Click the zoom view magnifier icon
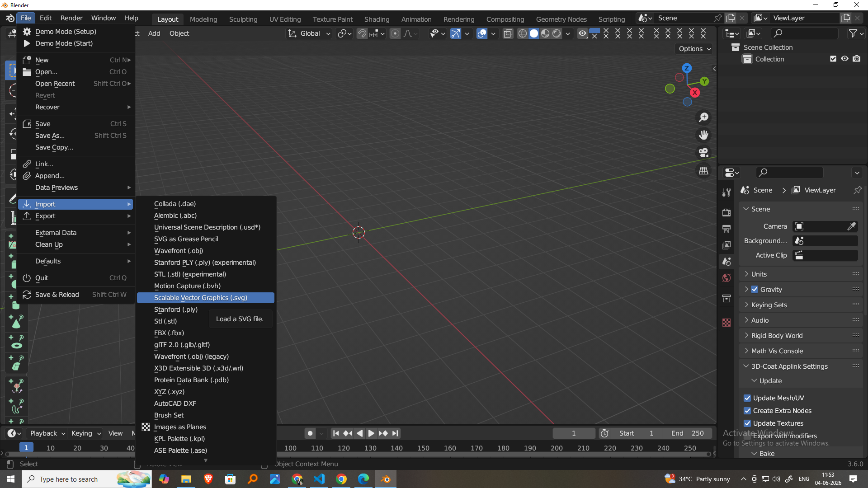Image resolution: width=868 pixels, height=488 pixels. tap(703, 117)
